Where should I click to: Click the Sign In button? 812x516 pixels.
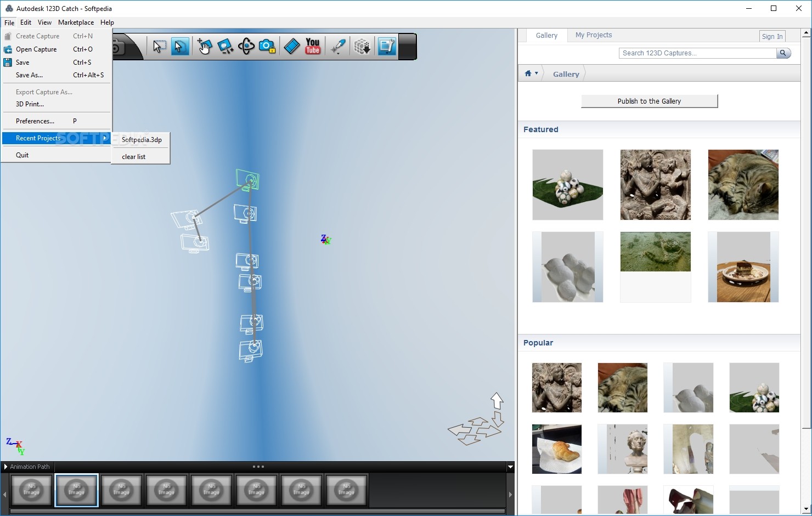(772, 36)
